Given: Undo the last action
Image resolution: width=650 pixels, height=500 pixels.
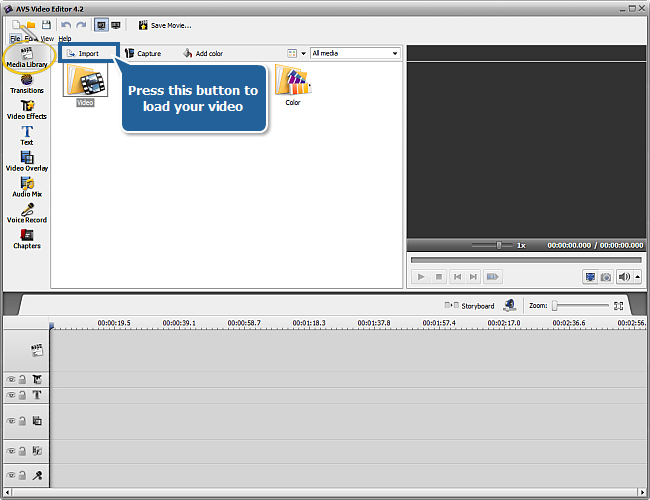Looking at the screenshot, I should pos(66,25).
